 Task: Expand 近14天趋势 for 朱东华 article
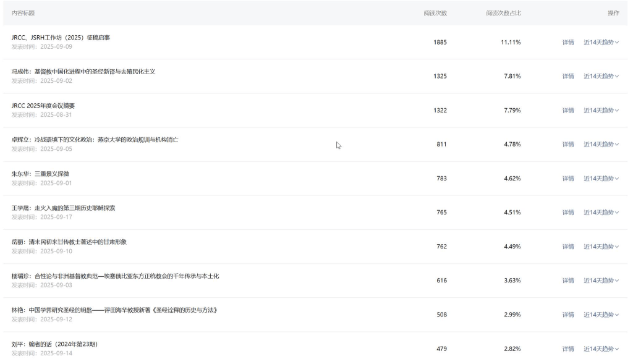click(601, 178)
